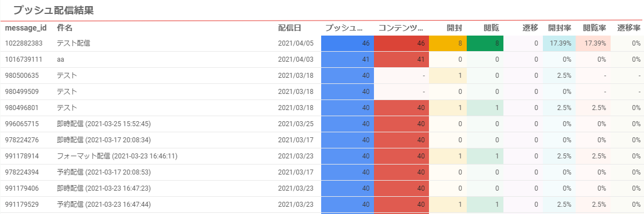Sort by the message_id column header
This screenshot has width=644, height=214.
click(26, 28)
